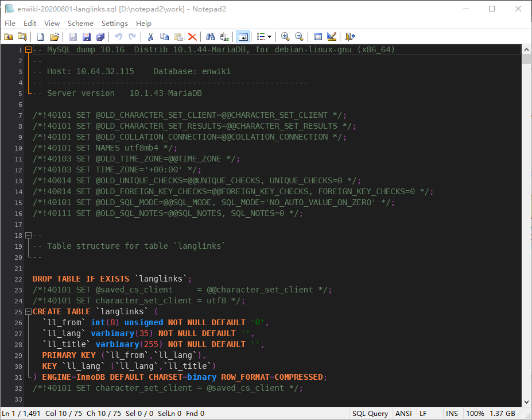The image size is (532, 420).
Task: Open the Scheme menu
Action: pos(80,24)
